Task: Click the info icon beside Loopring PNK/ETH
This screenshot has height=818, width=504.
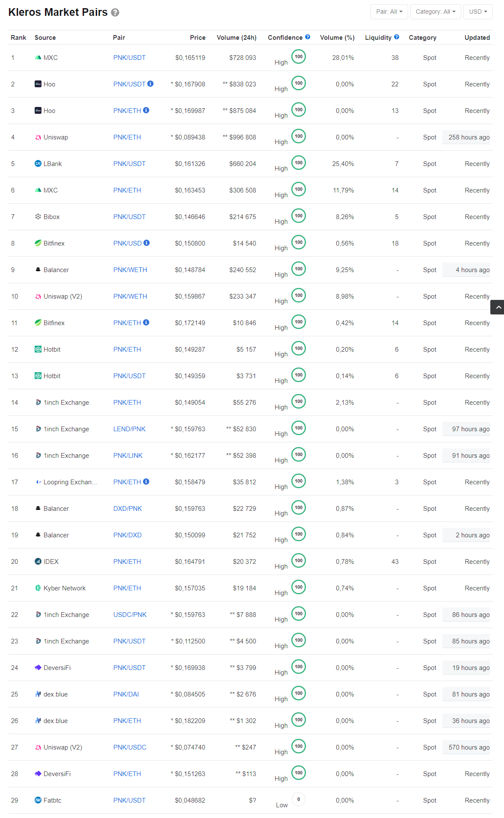Action: pos(146,482)
